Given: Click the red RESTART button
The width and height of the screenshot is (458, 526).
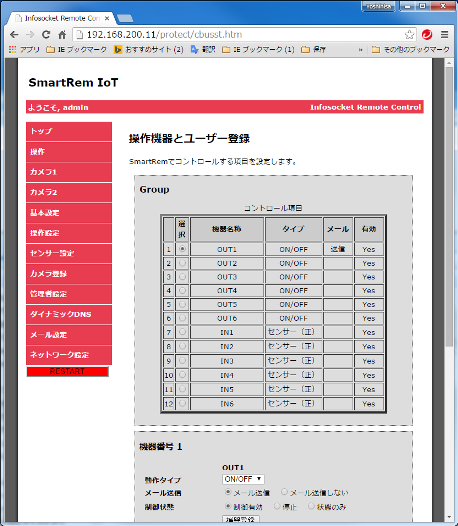Looking at the screenshot, I should click(67, 371).
